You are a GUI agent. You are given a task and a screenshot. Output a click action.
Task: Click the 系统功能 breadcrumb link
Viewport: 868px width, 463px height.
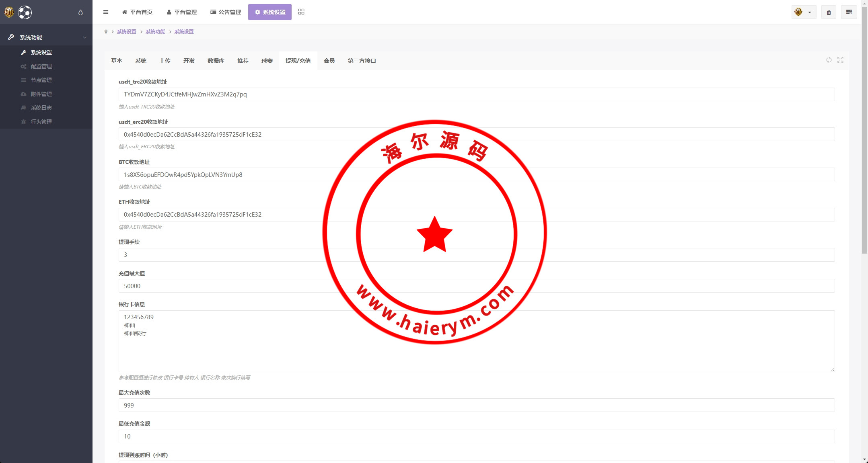point(155,32)
